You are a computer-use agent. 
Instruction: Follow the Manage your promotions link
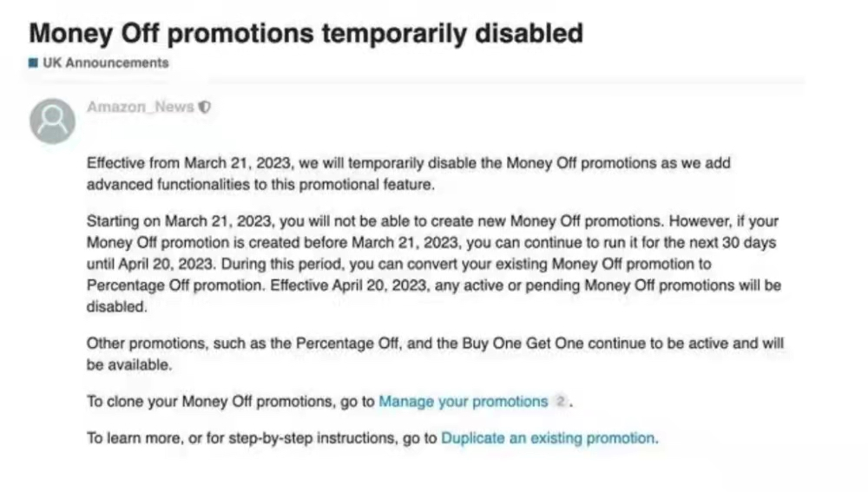point(463,402)
